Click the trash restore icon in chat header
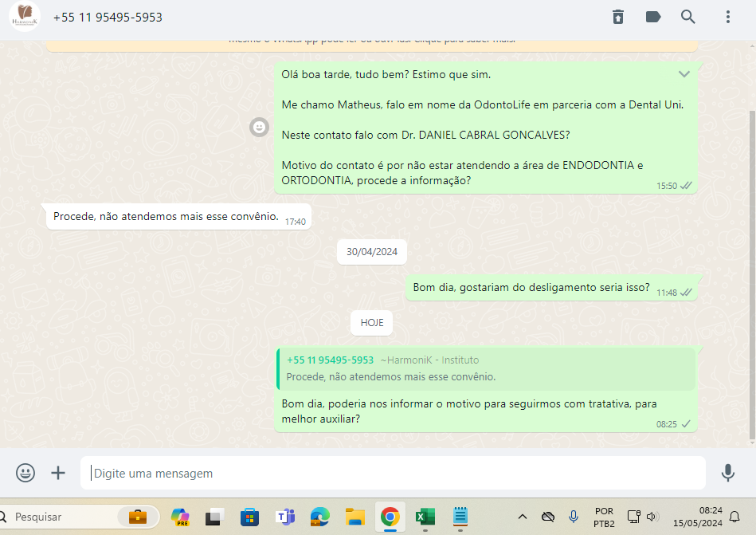 click(x=618, y=17)
